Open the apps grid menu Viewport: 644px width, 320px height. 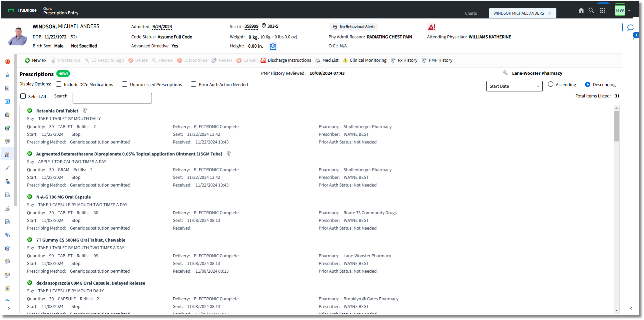602,10
